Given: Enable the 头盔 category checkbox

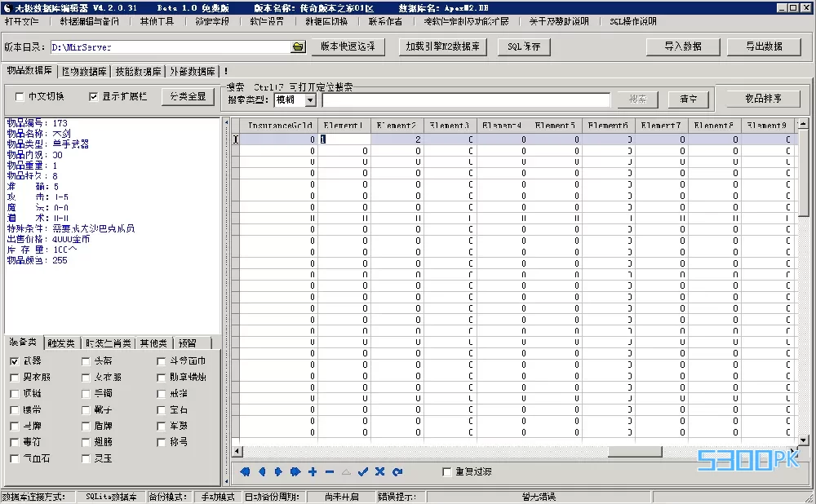Looking at the screenshot, I should click(86, 361).
